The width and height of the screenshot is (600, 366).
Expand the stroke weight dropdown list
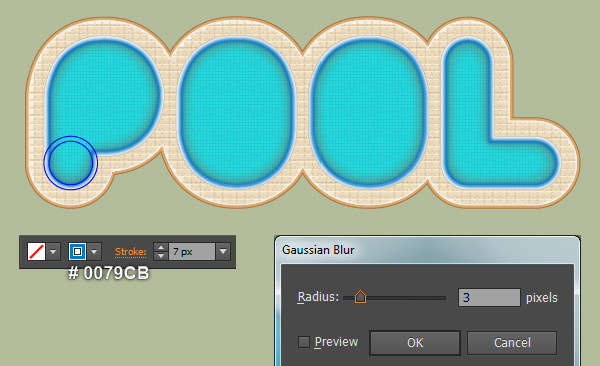(223, 252)
